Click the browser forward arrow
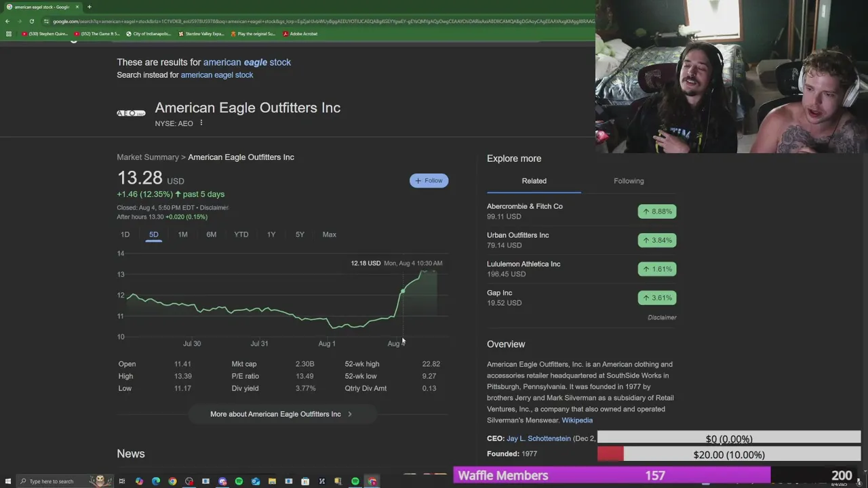Screen dimensions: 868x488 pyautogui.click(x=19, y=21)
